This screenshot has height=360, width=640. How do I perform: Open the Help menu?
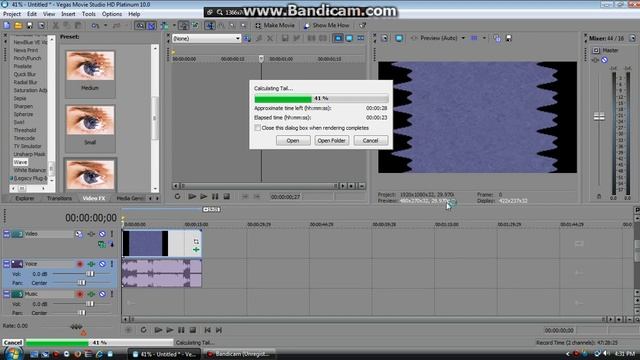coord(134,14)
